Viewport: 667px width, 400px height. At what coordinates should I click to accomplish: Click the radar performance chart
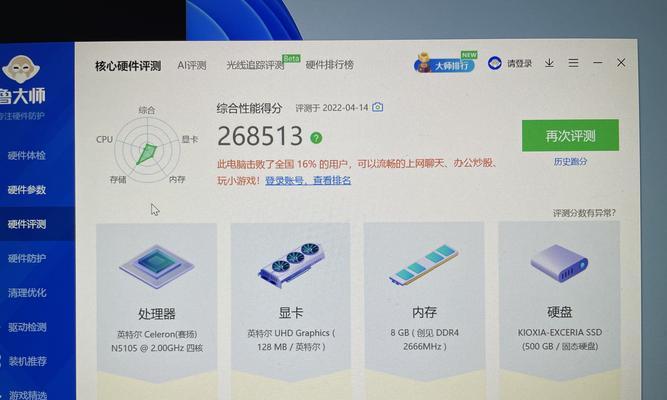[147, 148]
